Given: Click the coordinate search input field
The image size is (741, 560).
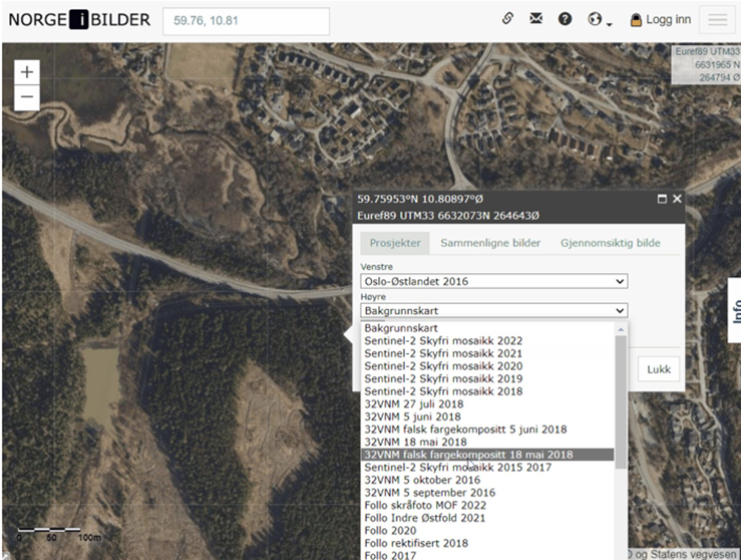Looking at the screenshot, I should [x=246, y=21].
